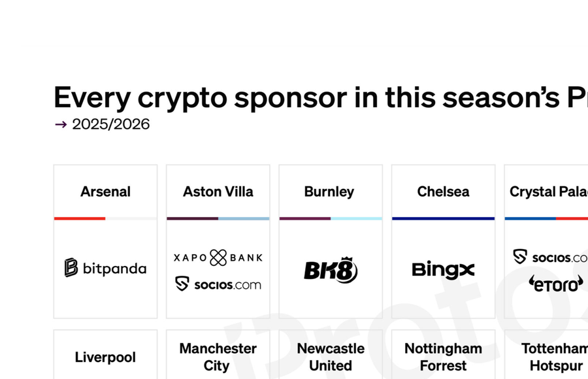Click the BingX logo under Chelsea
This screenshot has width=588, height=379.
(443, 269)
